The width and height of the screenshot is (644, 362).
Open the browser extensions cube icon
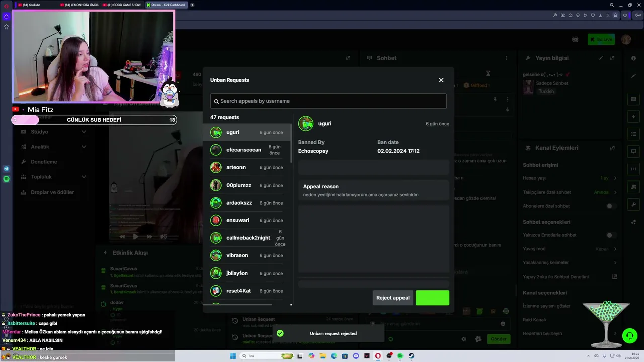[x=625, y=15]
